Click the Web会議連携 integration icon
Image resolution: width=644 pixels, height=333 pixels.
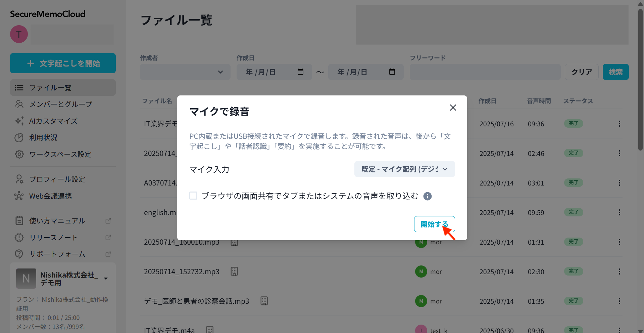(19, 196)
